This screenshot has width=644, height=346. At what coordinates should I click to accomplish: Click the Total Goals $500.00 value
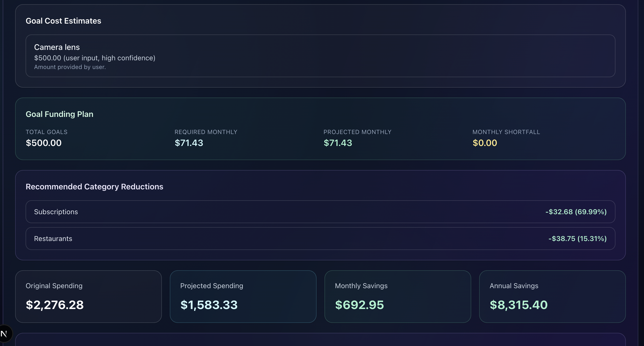[43, 143]
